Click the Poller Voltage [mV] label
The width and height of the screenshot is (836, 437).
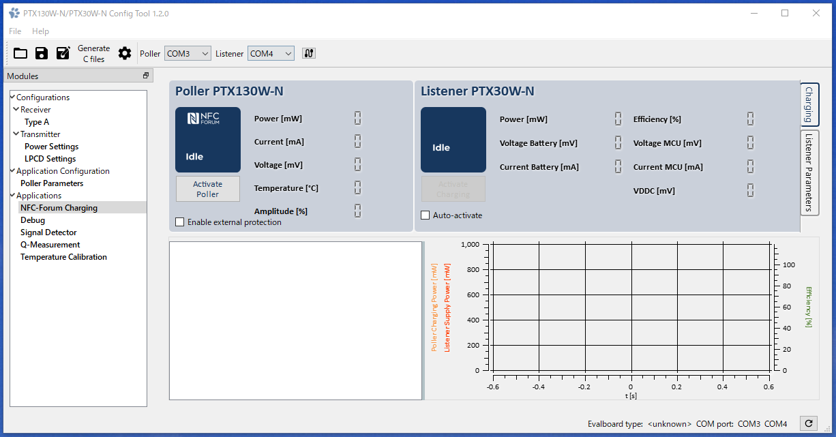click(278, 165)
